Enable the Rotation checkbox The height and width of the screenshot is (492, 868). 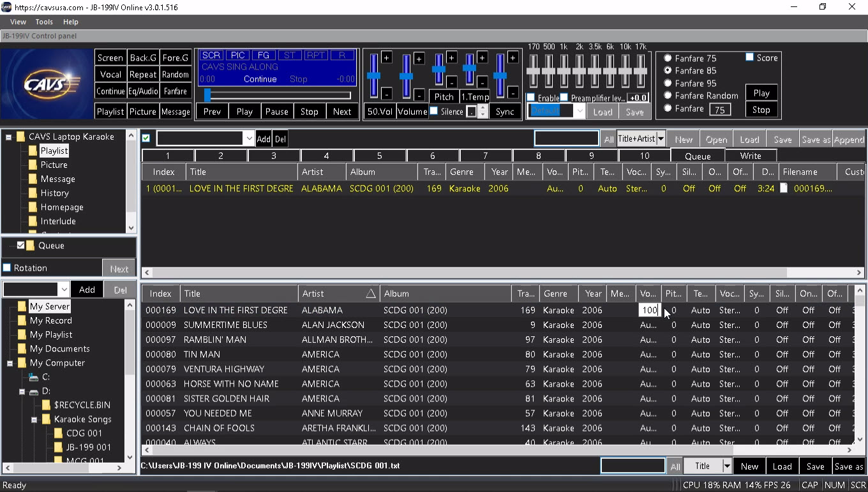click(x=7, y=267)
